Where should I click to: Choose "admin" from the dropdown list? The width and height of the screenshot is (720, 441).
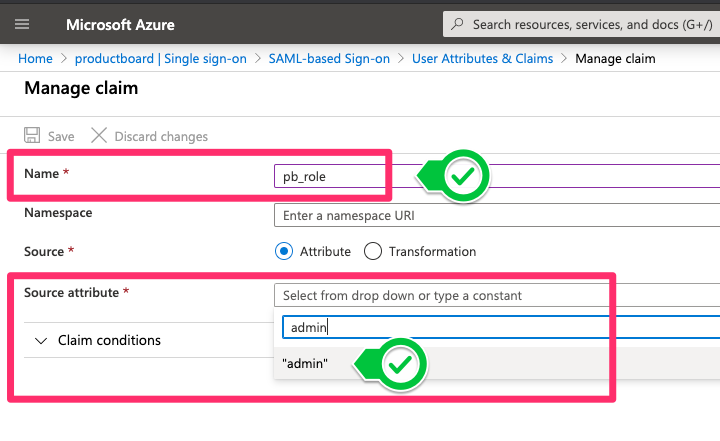(x=305, y=364)
